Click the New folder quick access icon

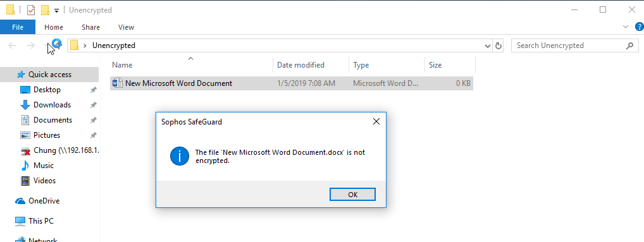pos(45,10)
